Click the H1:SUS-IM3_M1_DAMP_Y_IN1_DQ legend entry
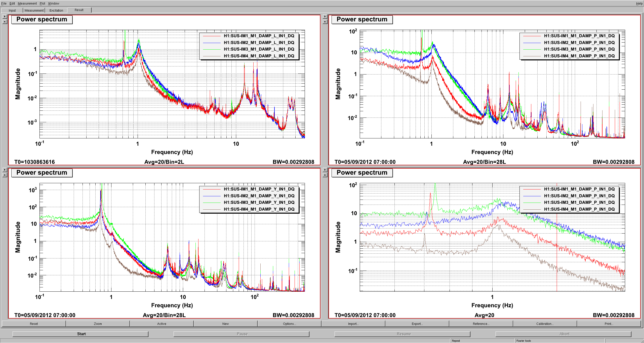The width and height of the screenshot is (644, 343). pyautogui.click(x=259, y=202)
